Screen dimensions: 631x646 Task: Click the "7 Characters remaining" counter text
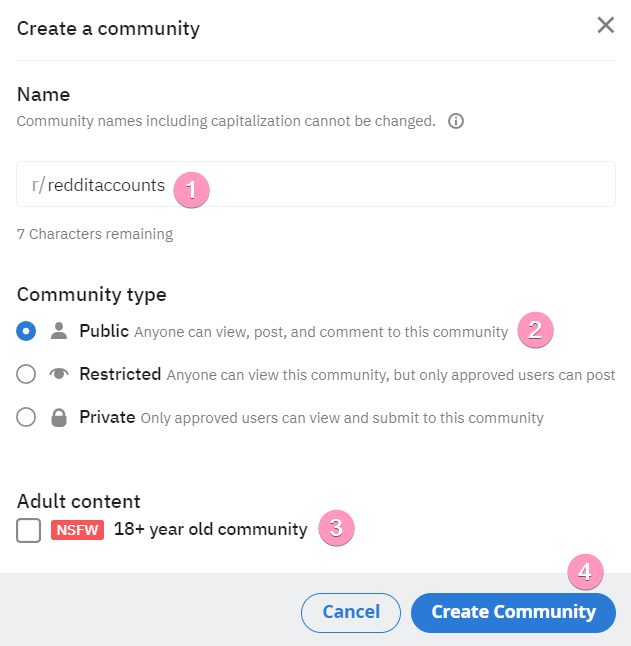point(95,234)
